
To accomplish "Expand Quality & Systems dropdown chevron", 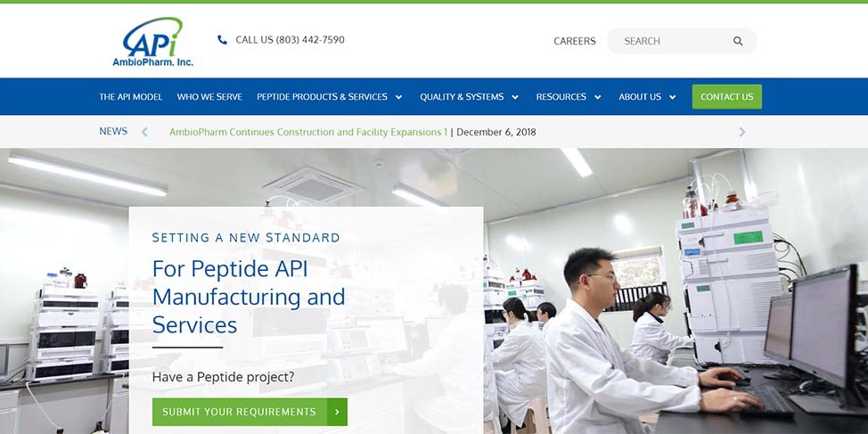I will [x=515, y=97].
